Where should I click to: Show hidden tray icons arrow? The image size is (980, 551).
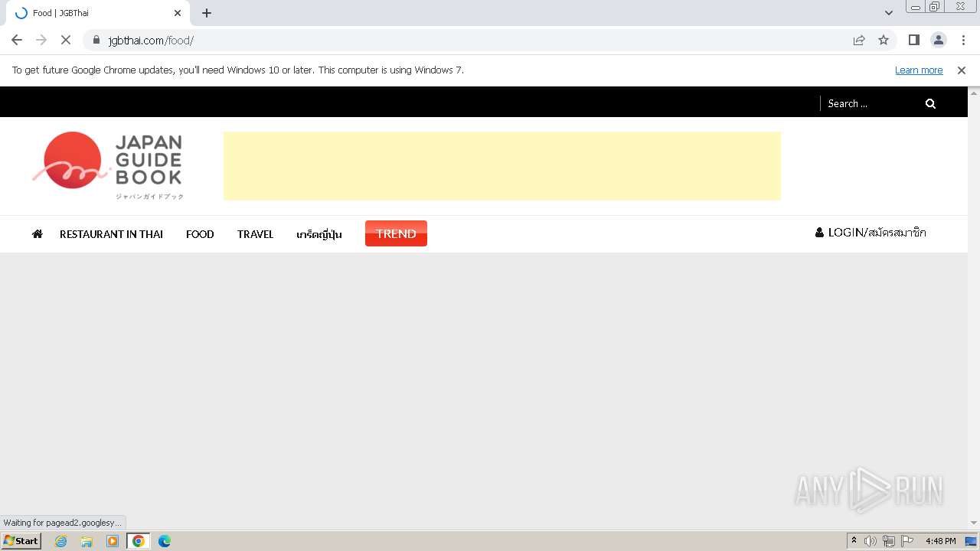tap(854, 541)
